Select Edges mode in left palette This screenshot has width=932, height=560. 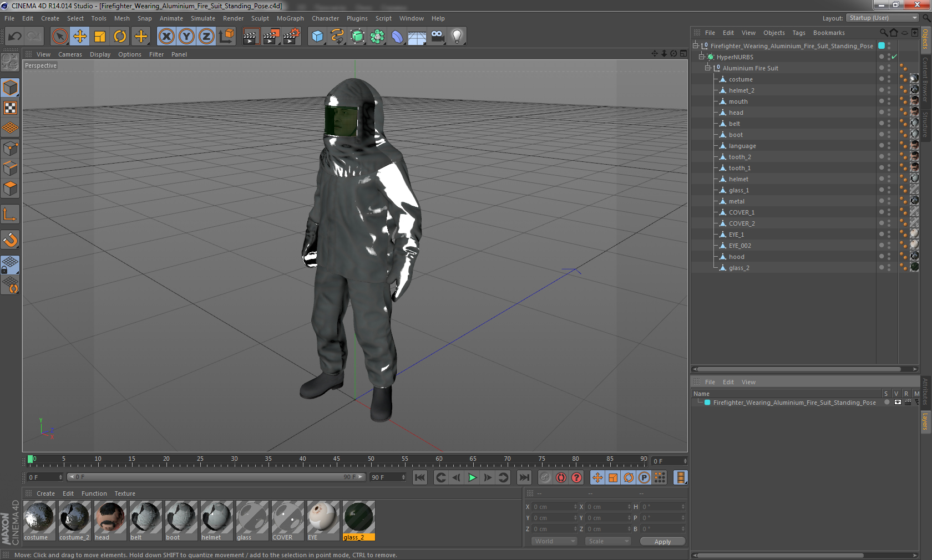[10, 169]
